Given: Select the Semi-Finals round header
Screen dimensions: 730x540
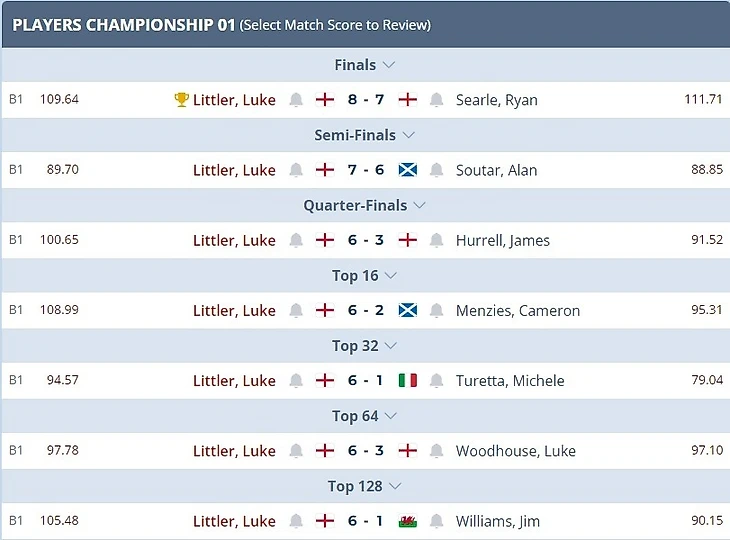Looking at the screenshot, I should (x=355, y=135).
